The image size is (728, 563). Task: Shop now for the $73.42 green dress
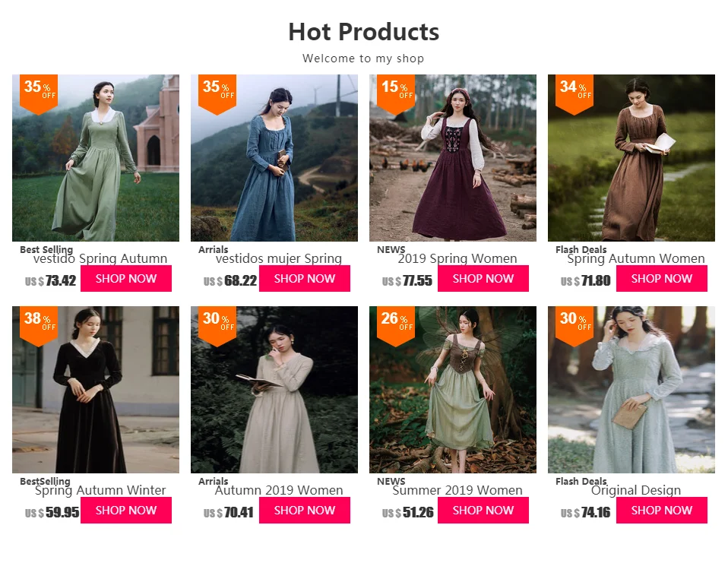(x=126, y=279)
